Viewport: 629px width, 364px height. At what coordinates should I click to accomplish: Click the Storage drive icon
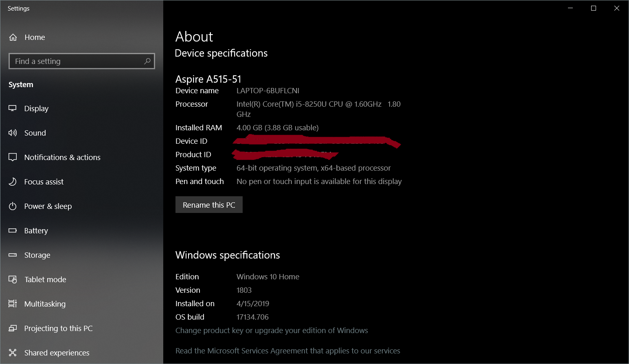pos(13,255)
